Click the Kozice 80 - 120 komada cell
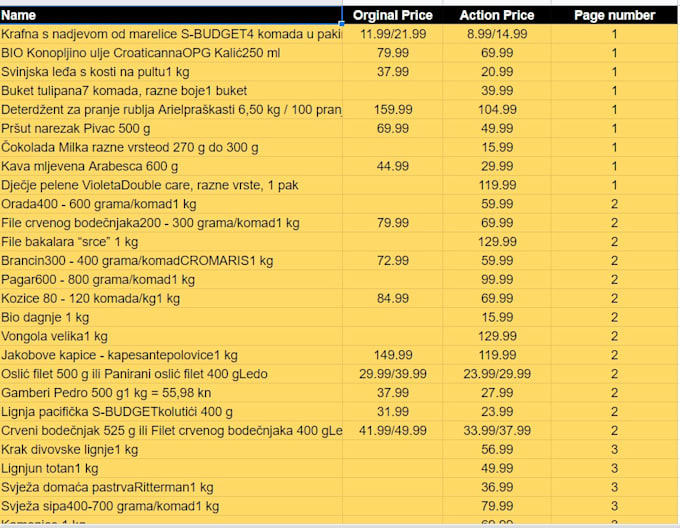680x528 pixels. coord(171,298)
